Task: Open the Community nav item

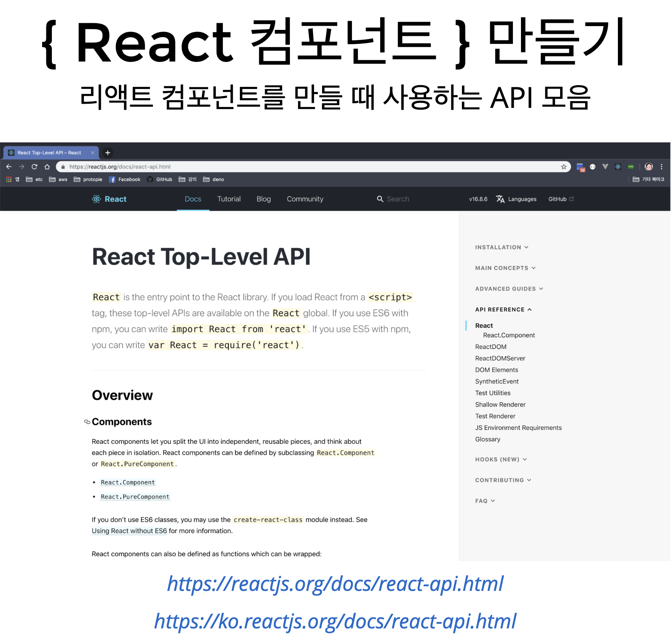Action: click(x=305, y=199)
